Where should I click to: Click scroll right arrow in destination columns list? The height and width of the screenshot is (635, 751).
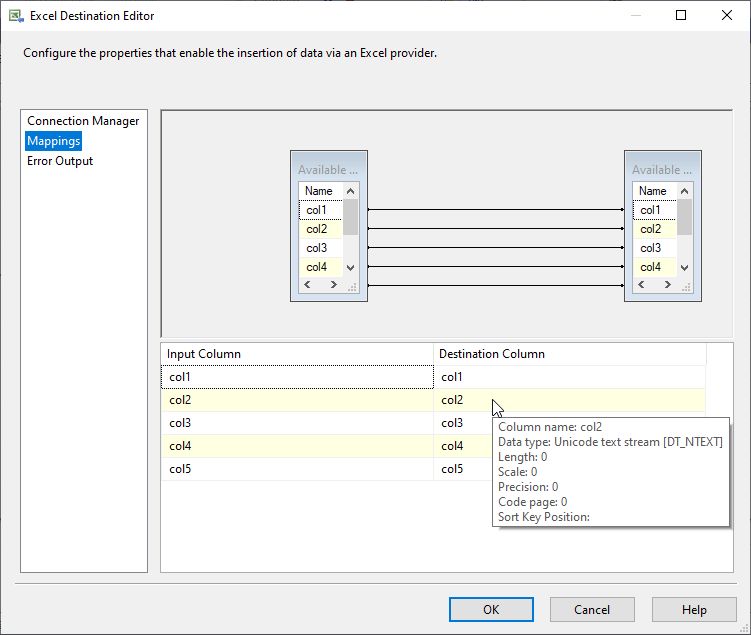click(667, 284)
